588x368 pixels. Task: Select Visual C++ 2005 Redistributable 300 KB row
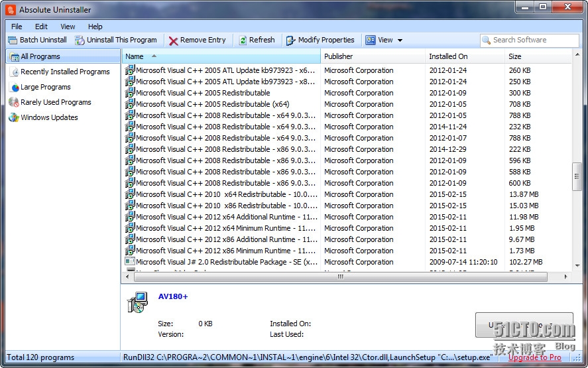point(347,93)
